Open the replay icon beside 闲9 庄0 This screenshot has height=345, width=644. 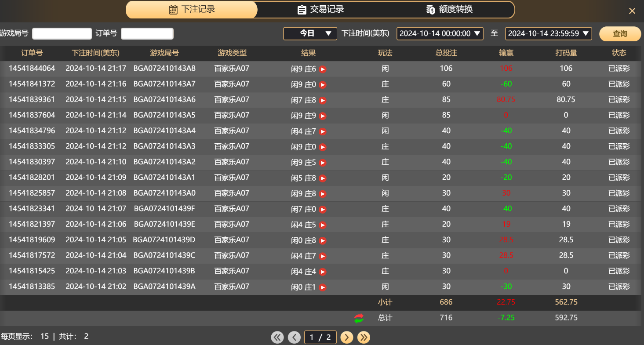[323, 84]
